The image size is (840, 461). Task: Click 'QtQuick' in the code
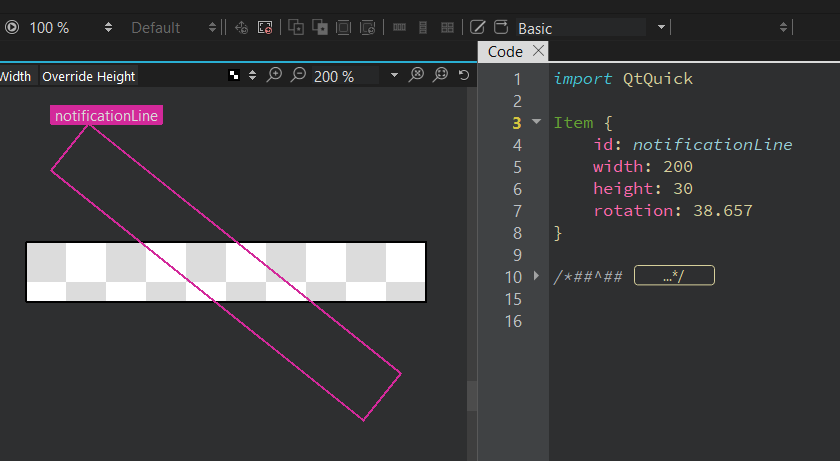pyautogui.click(x=658, y=79)
